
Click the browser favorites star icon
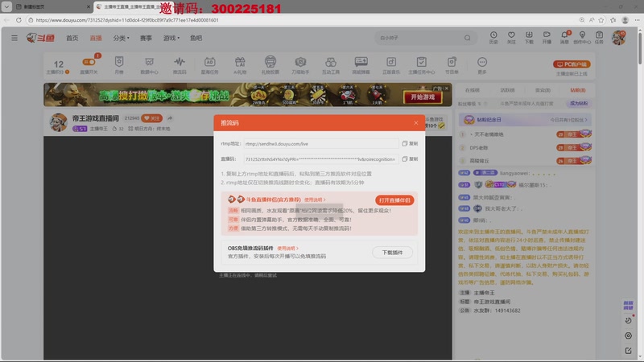pos(601,19)
